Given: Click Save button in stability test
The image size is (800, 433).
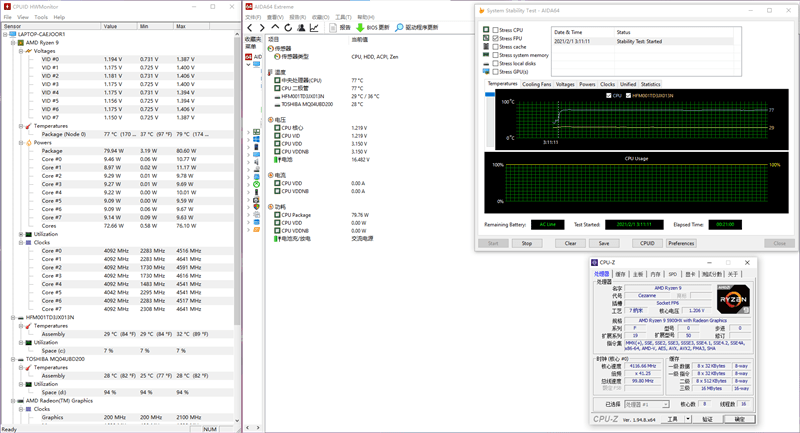Looking at the screenshot, I should pos(604,243).
